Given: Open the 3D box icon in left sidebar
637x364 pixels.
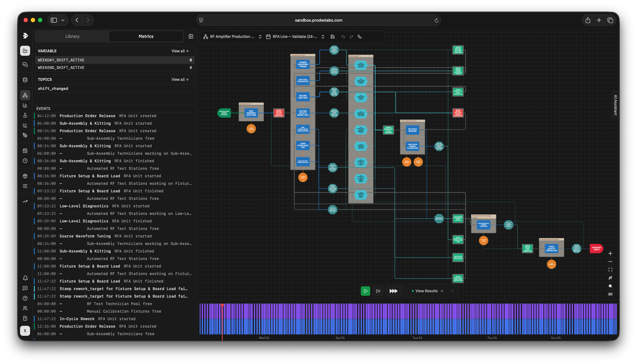Looking at the screenshot, I should pos(25,176).
